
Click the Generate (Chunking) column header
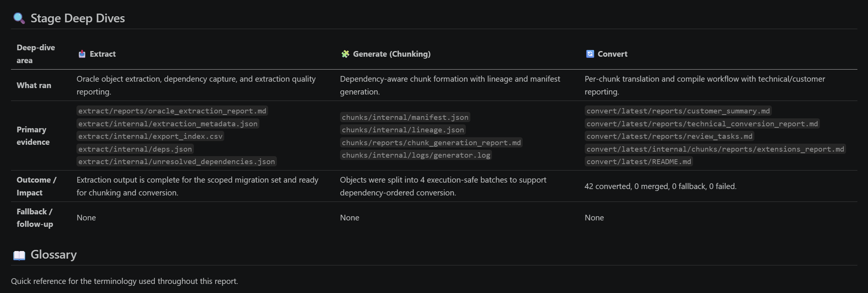pos(392,54)
